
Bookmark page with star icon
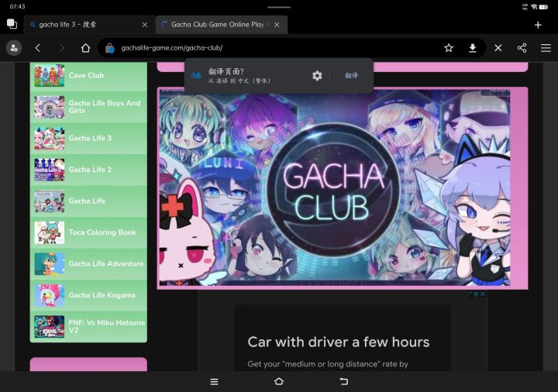[449, 48]
